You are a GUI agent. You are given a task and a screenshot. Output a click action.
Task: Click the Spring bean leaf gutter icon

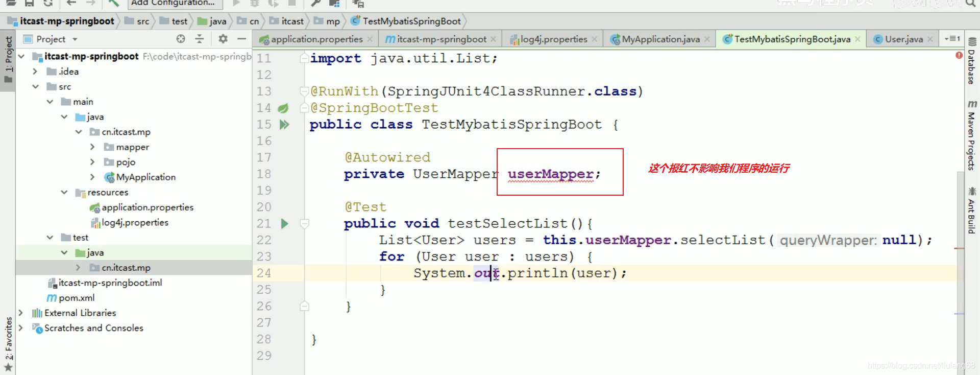[283, 108]
